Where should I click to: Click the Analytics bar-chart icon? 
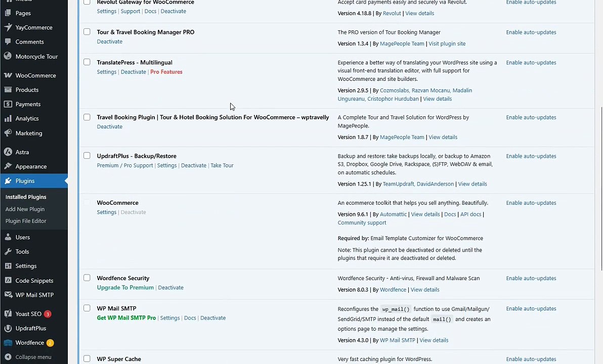coord(8,118)
